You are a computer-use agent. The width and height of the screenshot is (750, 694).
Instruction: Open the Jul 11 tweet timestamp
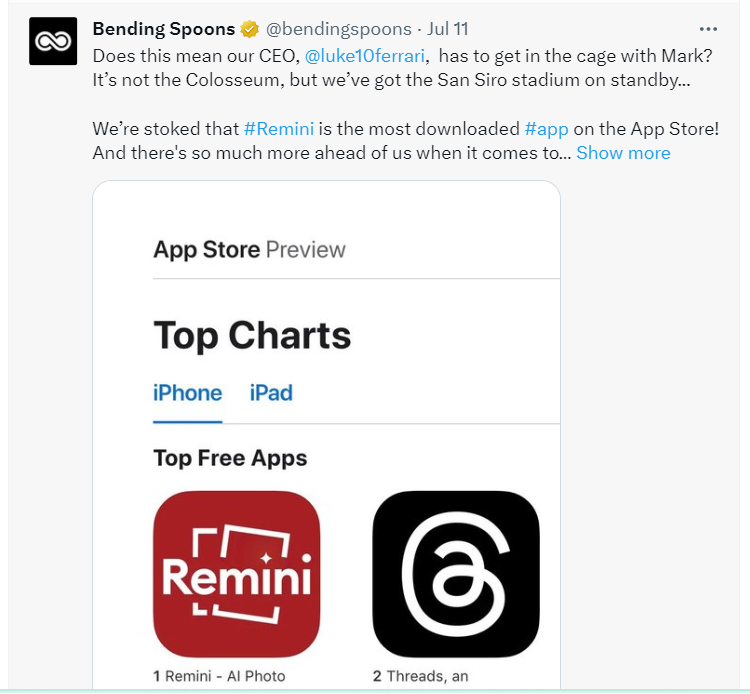[448, 29]
